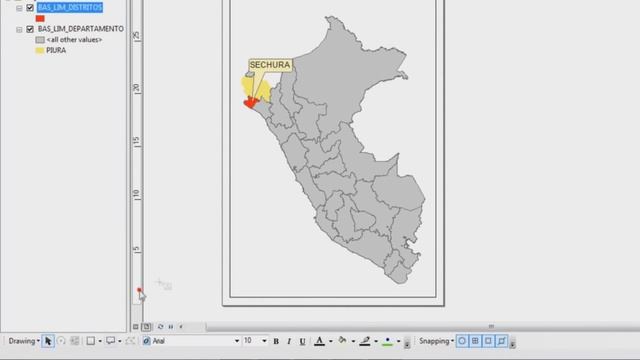Click the Drawing toolbar options overflow arrow
640x360 pixels.
(x=407, y=343)
